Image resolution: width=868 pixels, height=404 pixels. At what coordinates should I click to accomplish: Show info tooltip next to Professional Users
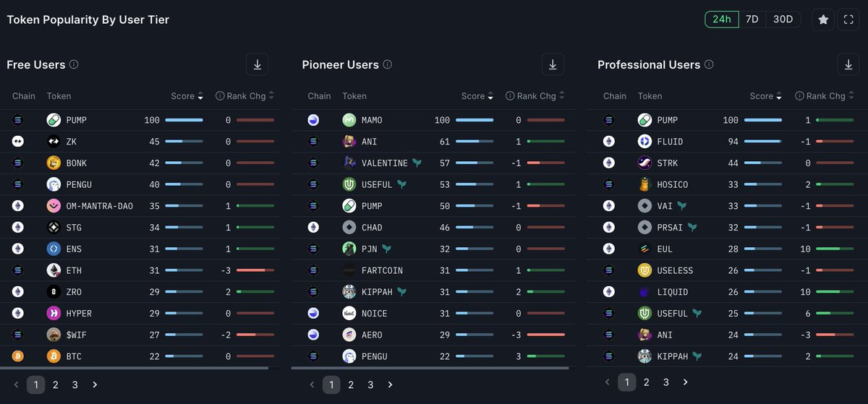click(x=708, y=64)
